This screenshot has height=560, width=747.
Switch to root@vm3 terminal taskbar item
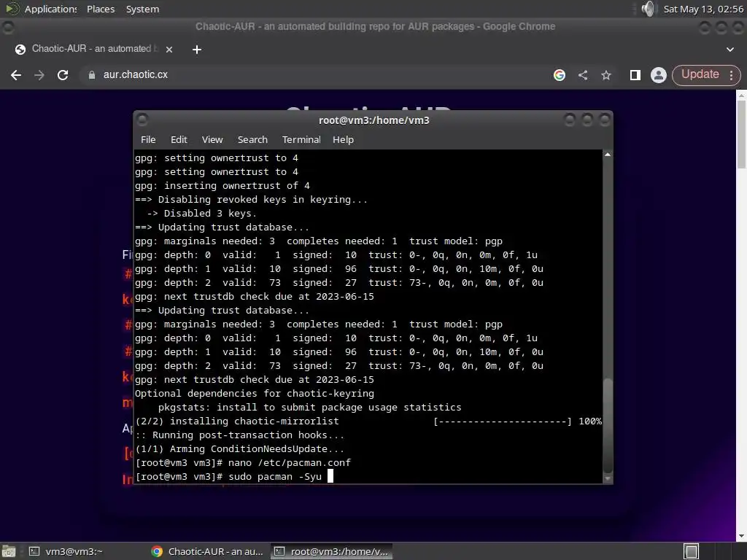click(x=332, y=551)
